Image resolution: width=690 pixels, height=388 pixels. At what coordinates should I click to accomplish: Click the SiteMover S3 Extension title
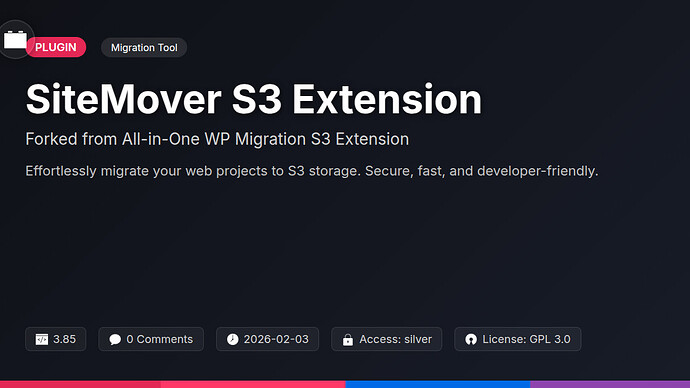pyautogui.click(x=253, y=99)
